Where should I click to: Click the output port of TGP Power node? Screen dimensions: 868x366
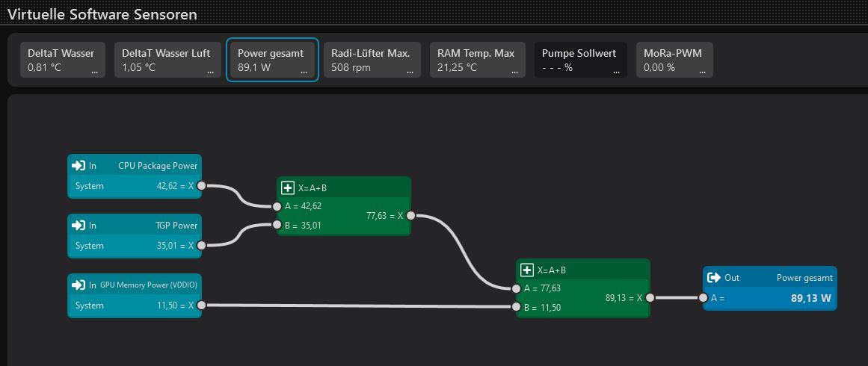pyautogui.click(x=201, y=246)
